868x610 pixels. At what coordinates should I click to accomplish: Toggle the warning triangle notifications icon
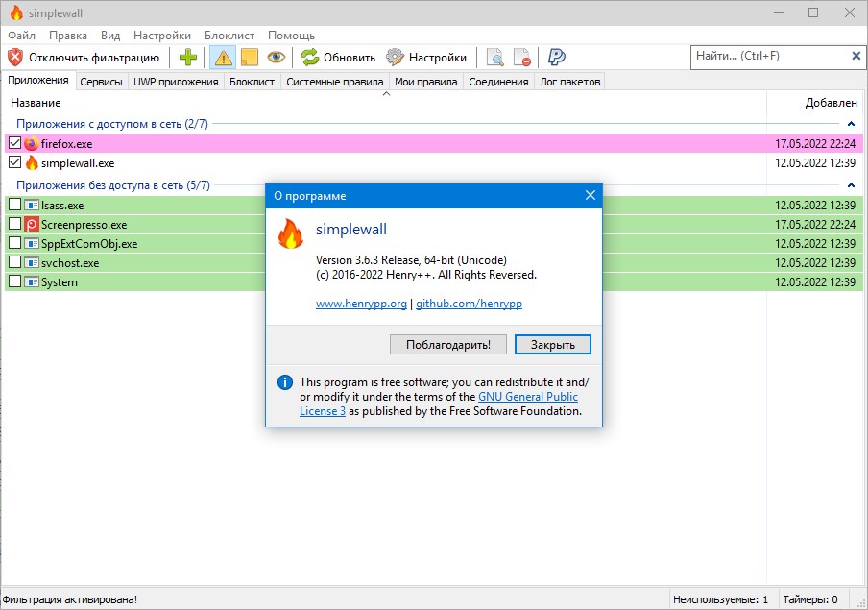coord(223,57)
